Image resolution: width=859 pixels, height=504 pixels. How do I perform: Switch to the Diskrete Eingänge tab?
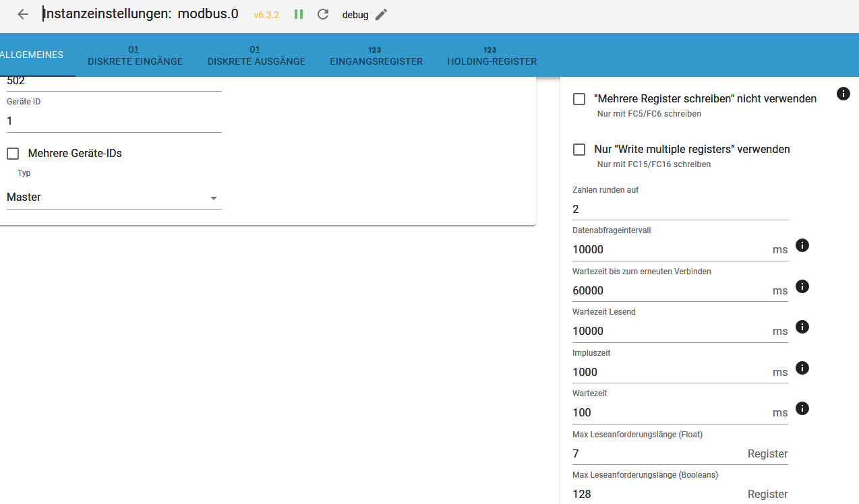[135, 55]
